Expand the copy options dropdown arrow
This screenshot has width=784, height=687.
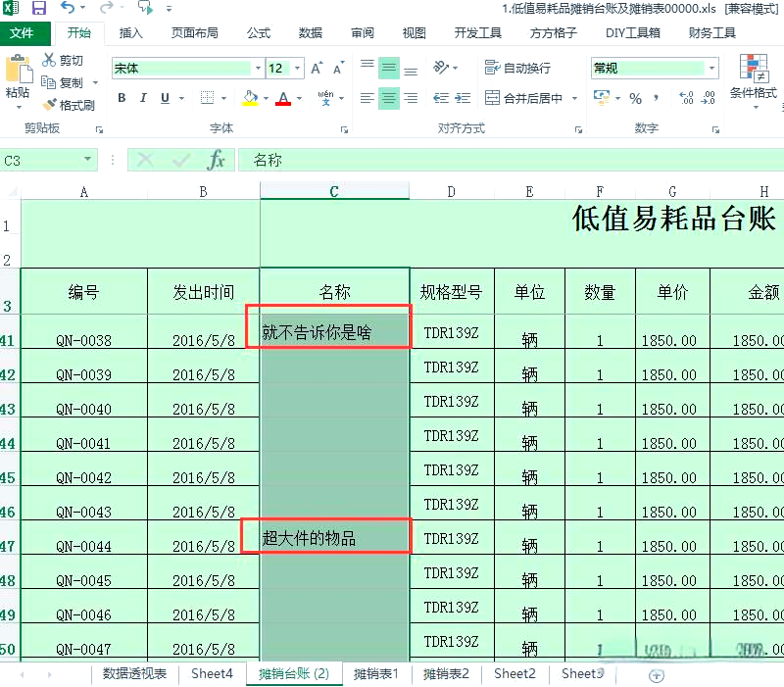(95, 83)
